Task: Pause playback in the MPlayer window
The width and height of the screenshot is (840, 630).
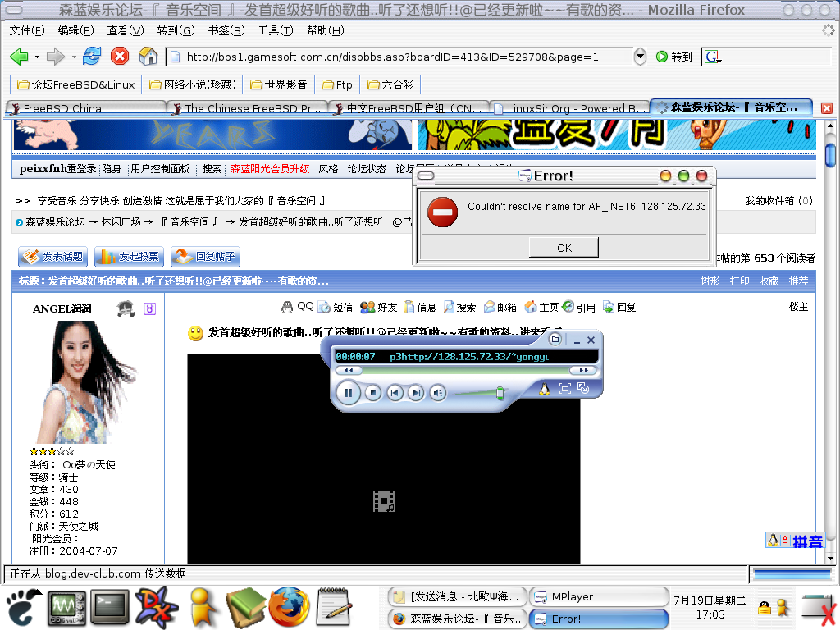Action: tap(348, 393)
